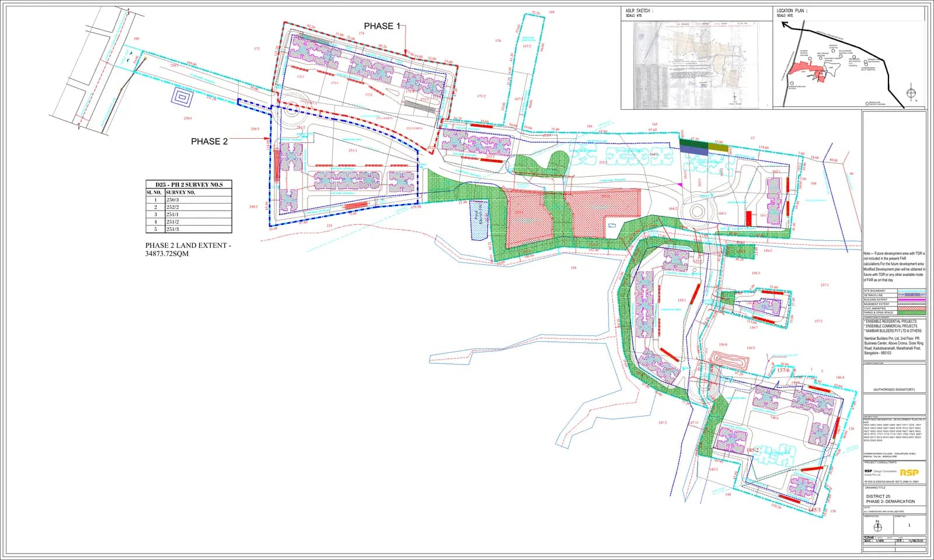Click survey number "252/2" in the table
The image size is (934, 560).
coord(173,207)
